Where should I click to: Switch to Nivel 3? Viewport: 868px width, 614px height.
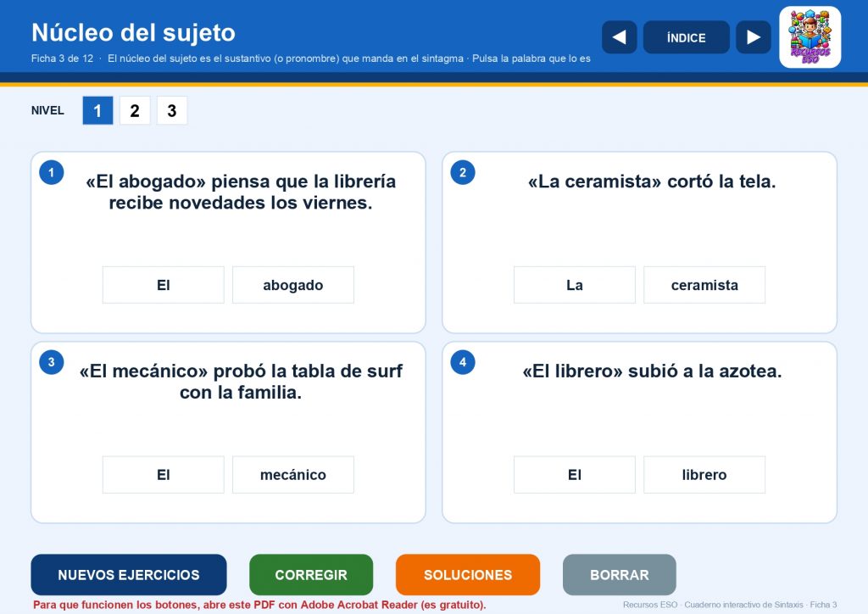(171, 110)
